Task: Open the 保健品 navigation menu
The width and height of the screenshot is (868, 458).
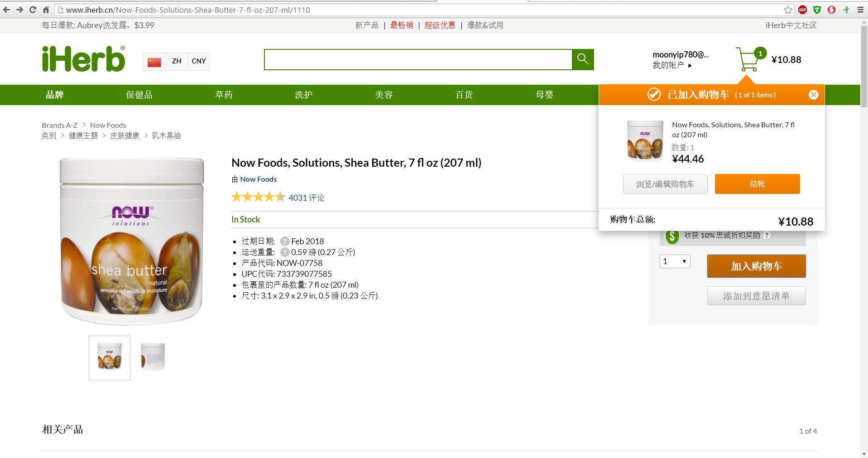Action: tap(139, 95)
